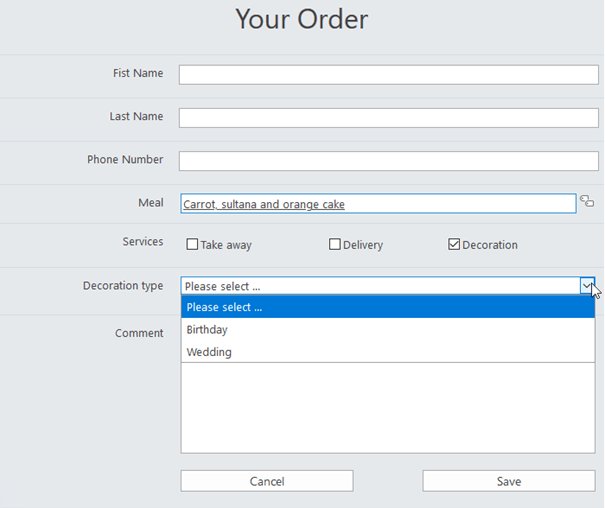Screen dimensions: 605x508
Task: Select the Phone Number text box
Action: pyautogui.click(x=389, y=161)
